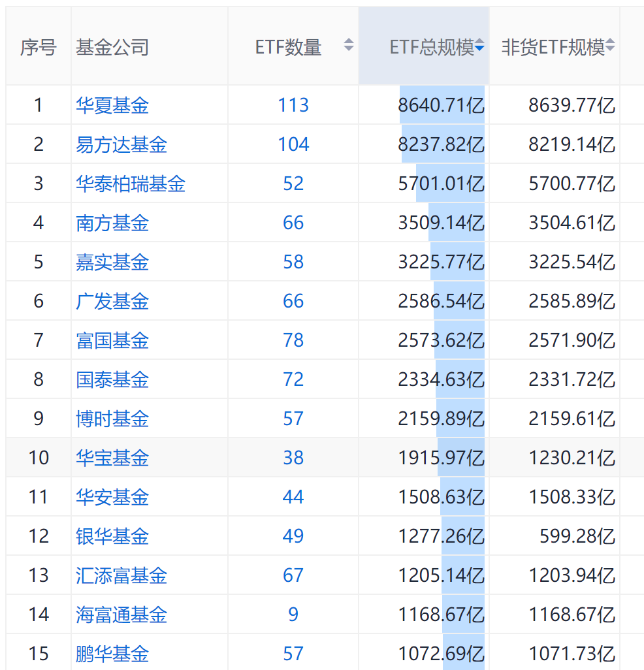The width and height of the screenshot is (644, 670).
Task: Click ETF count 58 for 嘉实基金
Action: pos(293,262)
